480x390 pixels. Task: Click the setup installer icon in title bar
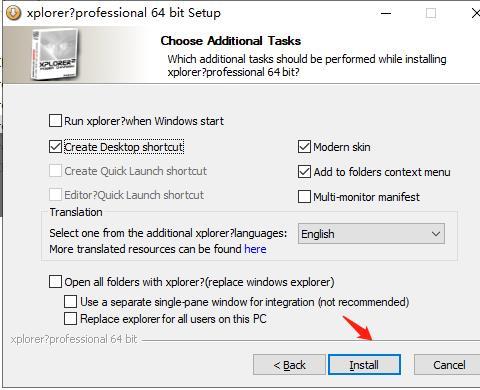click(x=14, y=13)
